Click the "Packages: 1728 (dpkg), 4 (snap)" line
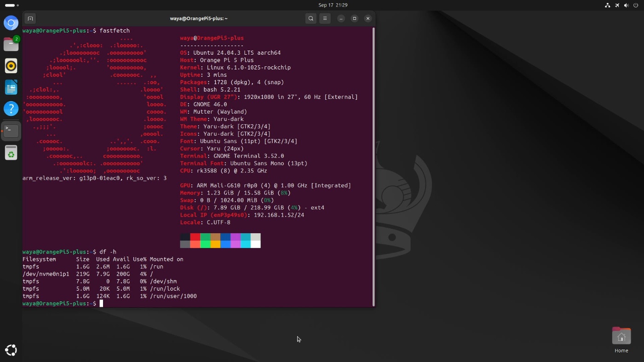Viewport: 644px width, 362px height. [232, 82]
